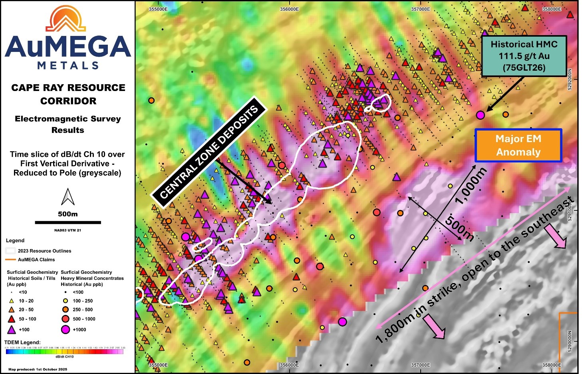This screenshot has width=588, height=374.
Task: Click the orange 250 - 500 circle legend symbol
Action: pyautogui.click(x=66, y=309)
